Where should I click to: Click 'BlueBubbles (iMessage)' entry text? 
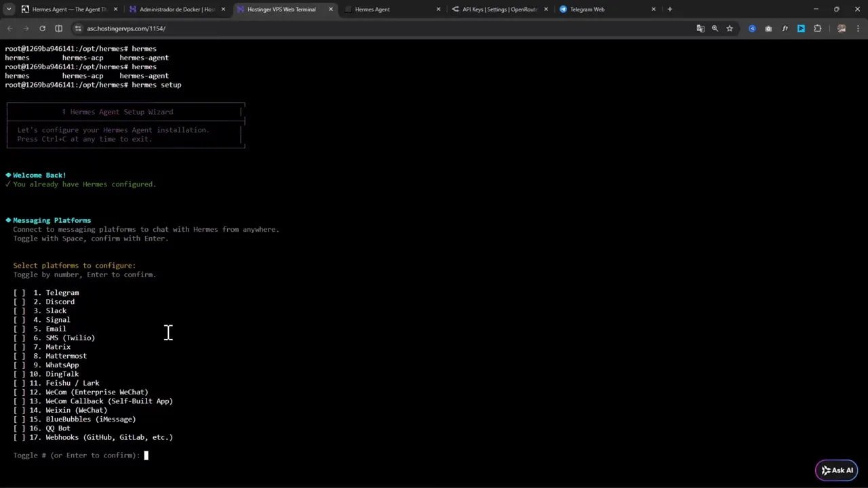[91, 420]
